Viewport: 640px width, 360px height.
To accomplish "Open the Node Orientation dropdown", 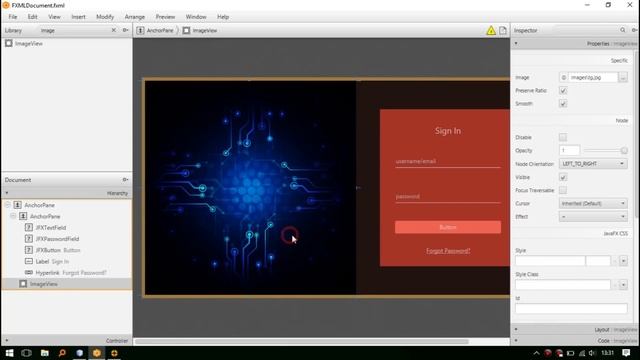I will pos(593,164).
